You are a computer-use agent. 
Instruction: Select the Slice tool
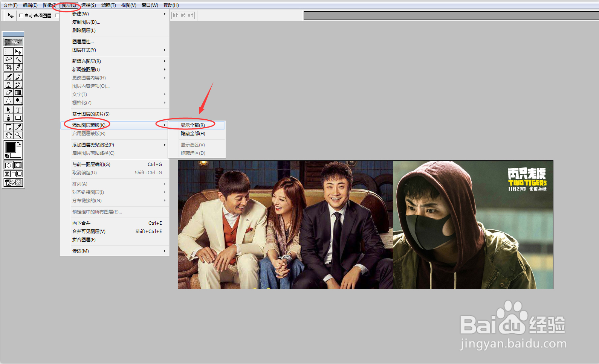(x=18, y=67)
